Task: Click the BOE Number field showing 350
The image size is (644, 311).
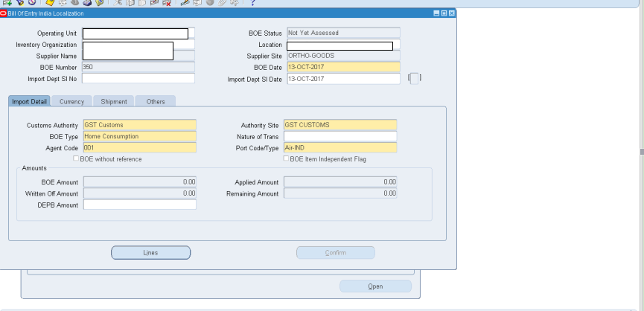Action: (x=138, y=67)
